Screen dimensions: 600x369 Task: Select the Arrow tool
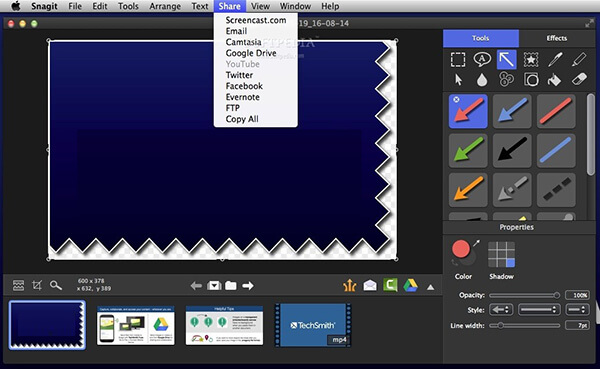(x=507, y=60)
